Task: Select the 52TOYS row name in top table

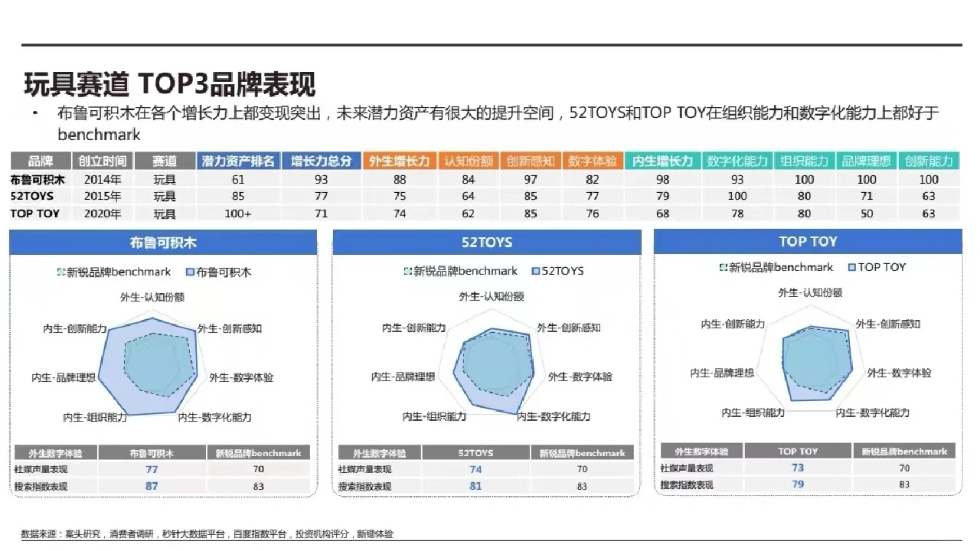Action: (x=32, y=197)
